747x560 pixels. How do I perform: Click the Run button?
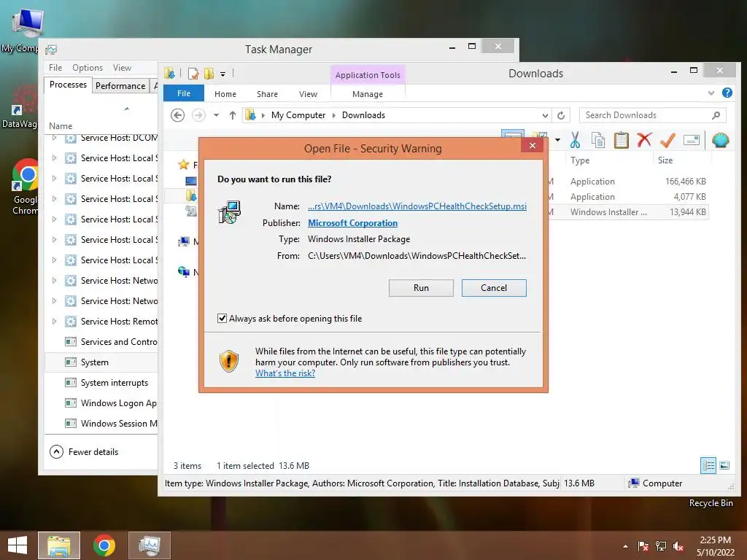point(421,287)
